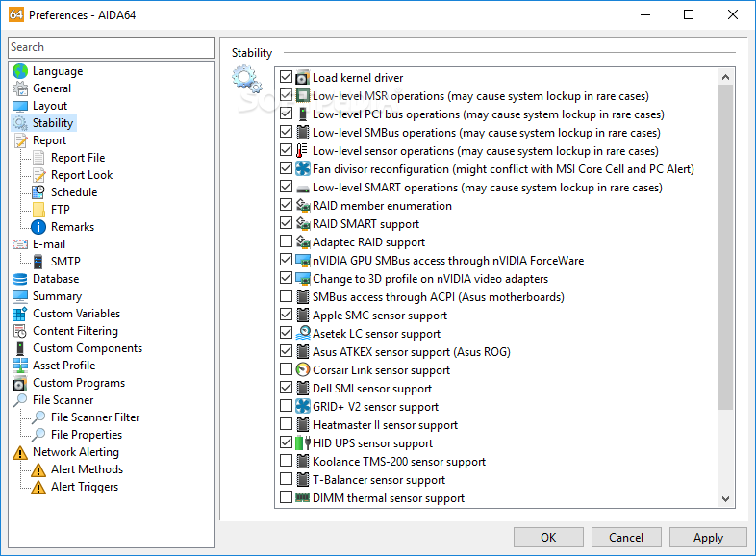Click the Asetek LC sensor icon
The height and width of the screenshot is (556, 756).
coord(303,333)
